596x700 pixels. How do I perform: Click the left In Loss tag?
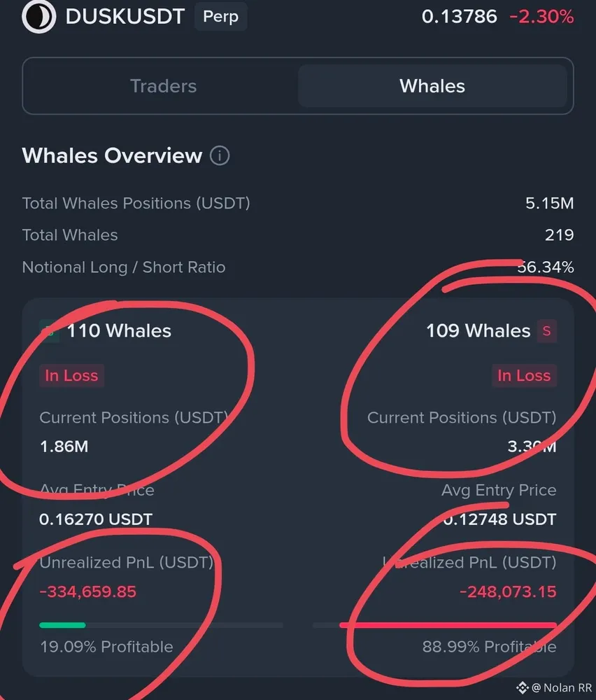[x=71, y=375]
